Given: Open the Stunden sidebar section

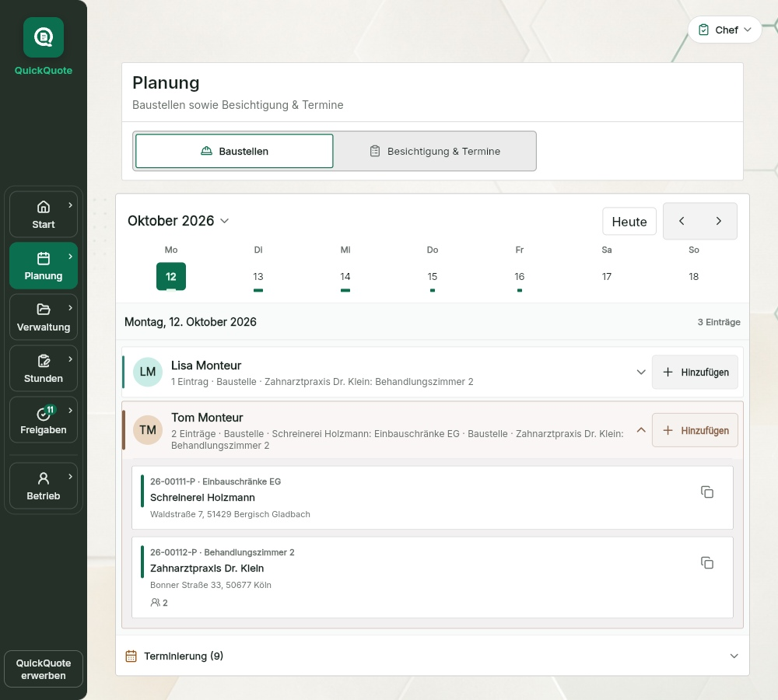Looking at the screenshot, I should tap(43, 368).
